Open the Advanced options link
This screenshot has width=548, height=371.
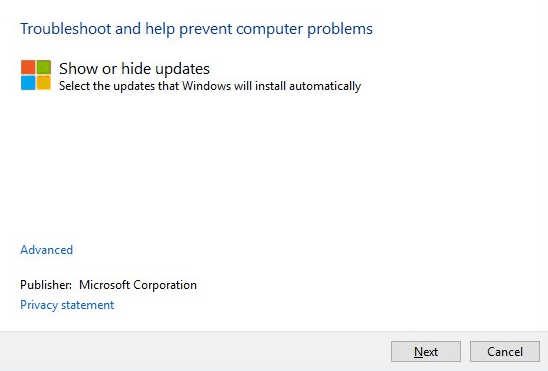point(46,250)
